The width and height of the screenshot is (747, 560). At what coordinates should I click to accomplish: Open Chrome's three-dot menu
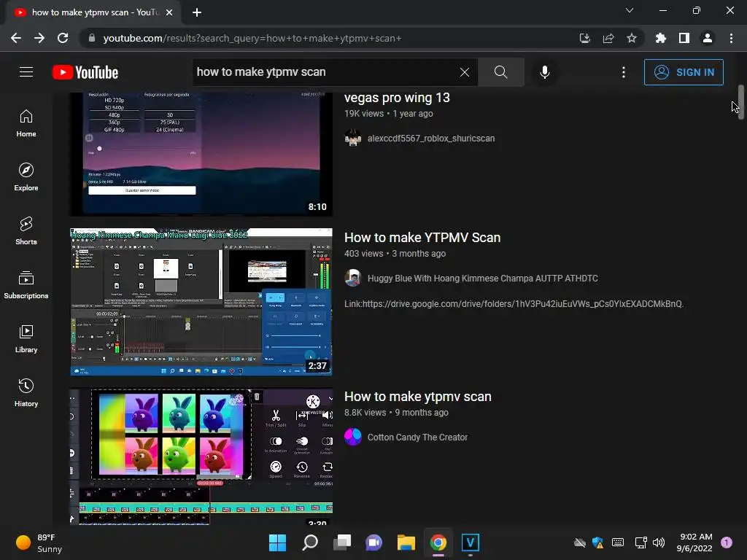(x=731, y=38)
